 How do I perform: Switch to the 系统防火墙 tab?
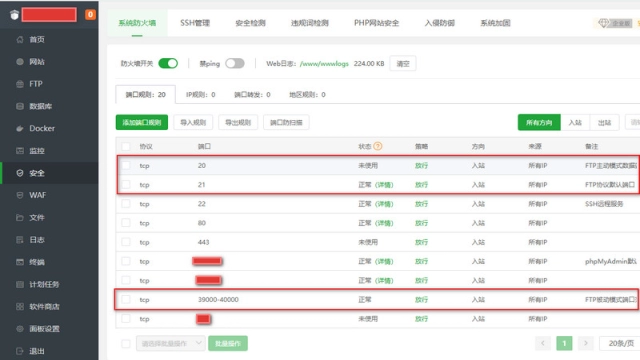(137, 23)
